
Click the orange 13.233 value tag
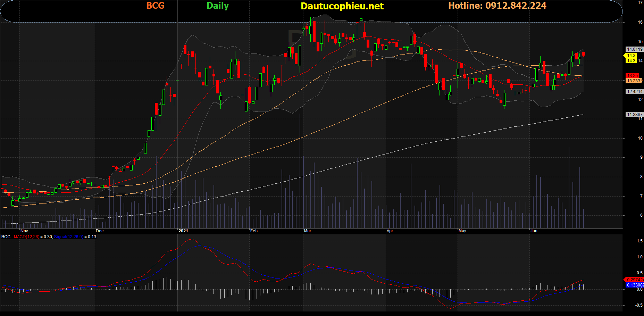pos(634,81)
